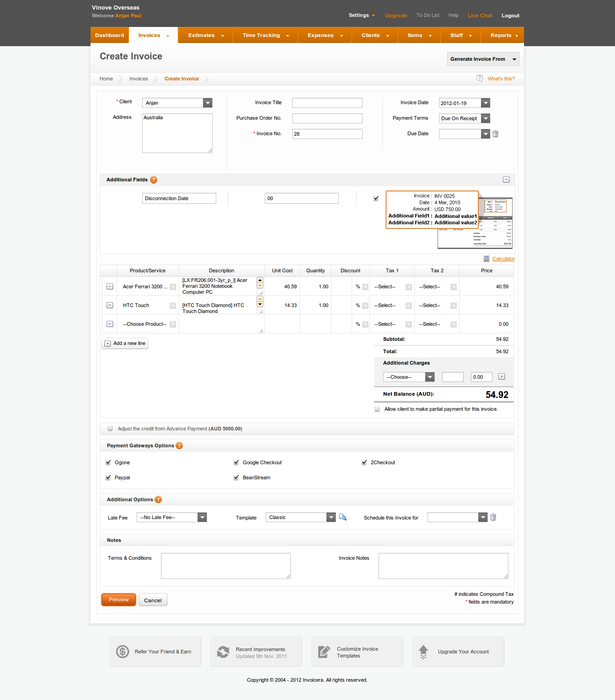Click the Logout link

pyautogui.click(x=510, y=16)
